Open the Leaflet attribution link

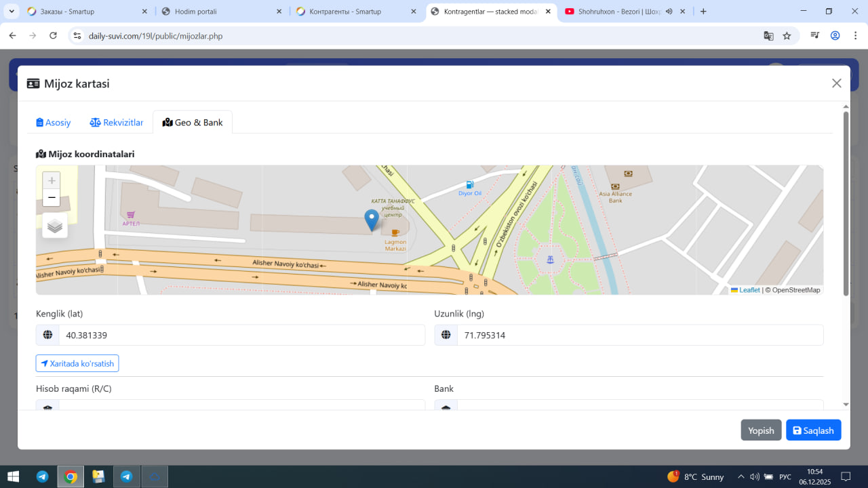[x=745, y=290]
